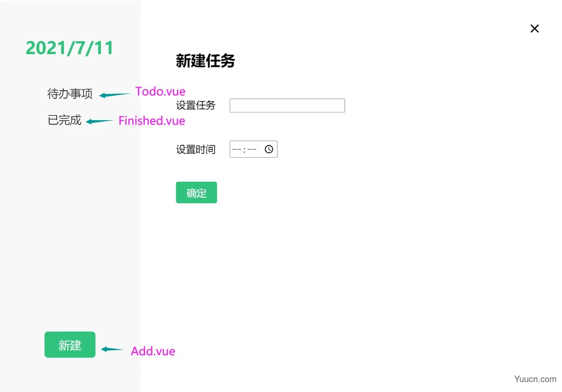Switch to the 已完成 list
Viewport: 562px width, 392px height.
64,120
